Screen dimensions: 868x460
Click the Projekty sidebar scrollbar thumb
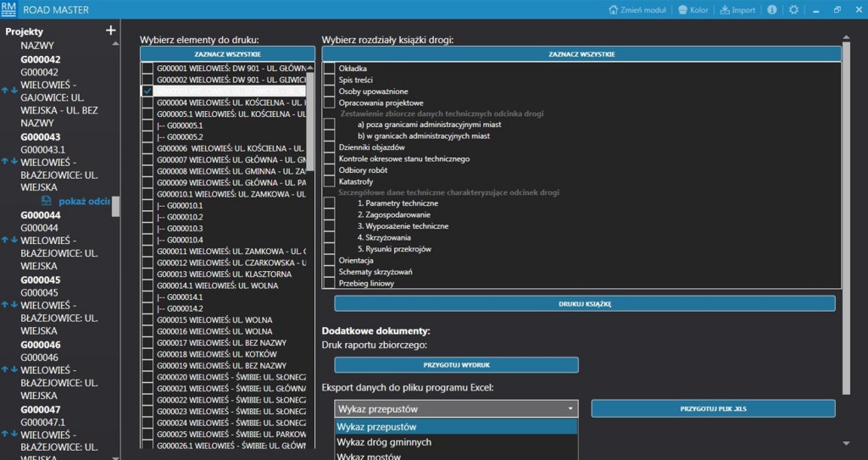click(115, 206)
